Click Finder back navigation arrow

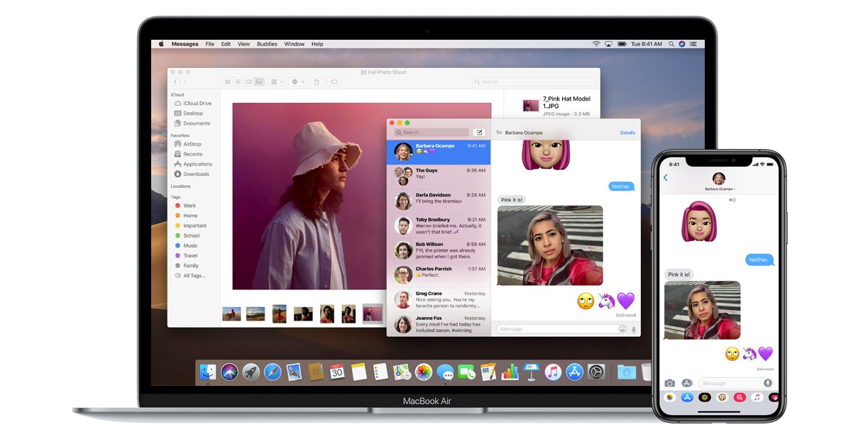tap(175, 82)
